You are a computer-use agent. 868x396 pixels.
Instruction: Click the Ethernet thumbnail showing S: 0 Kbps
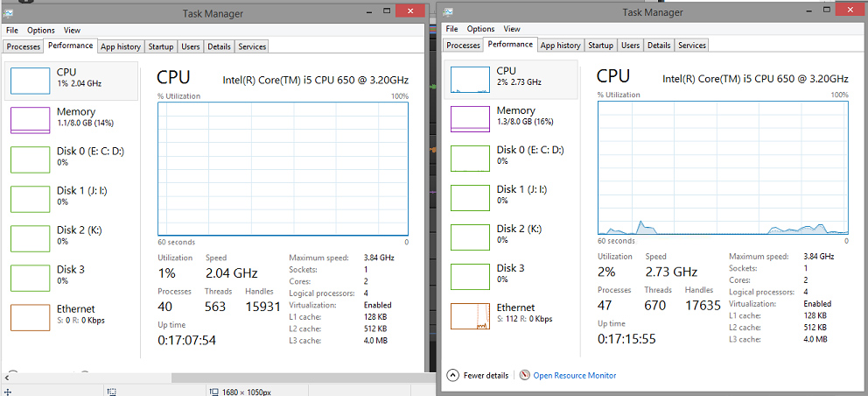(30, 316)
